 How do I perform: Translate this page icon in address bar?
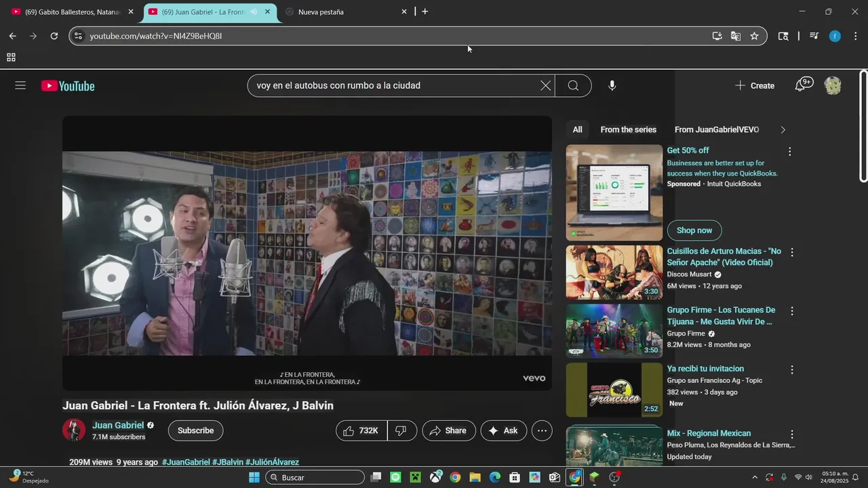click(736, 36)
